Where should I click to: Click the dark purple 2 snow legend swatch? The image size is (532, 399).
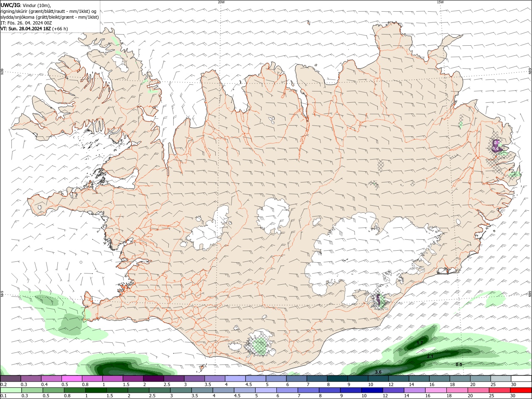coord(153,379)
